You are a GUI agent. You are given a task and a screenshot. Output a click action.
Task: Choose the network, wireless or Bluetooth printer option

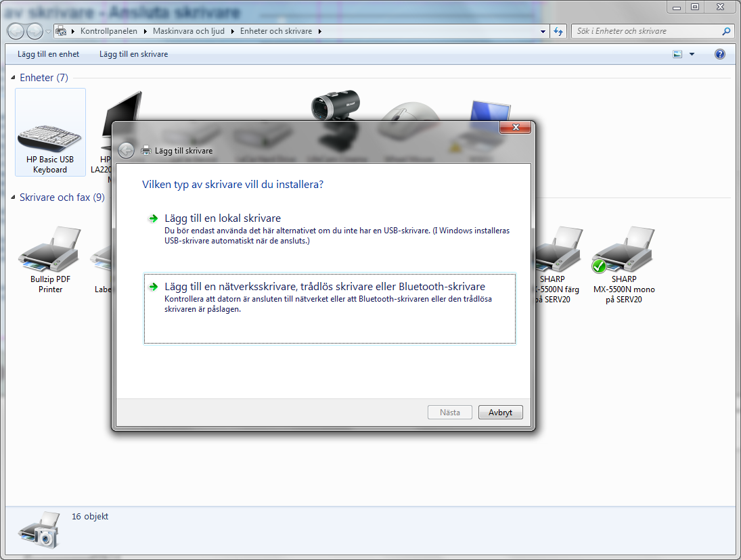pyautogui.click(x=325, y=287)
